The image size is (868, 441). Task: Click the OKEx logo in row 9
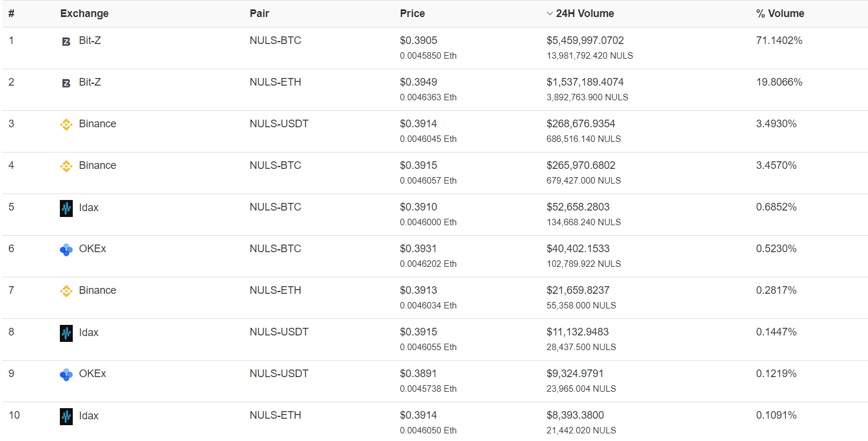coord(66,375)
